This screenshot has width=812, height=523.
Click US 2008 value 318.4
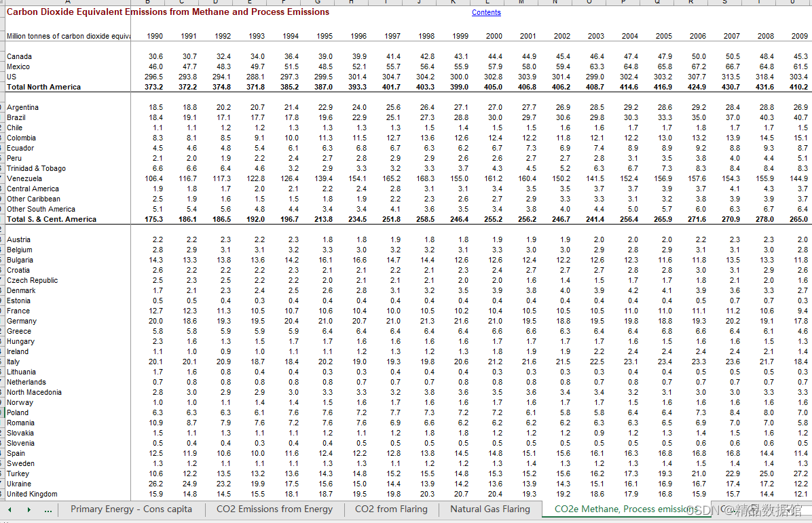[x=765, y=77]
